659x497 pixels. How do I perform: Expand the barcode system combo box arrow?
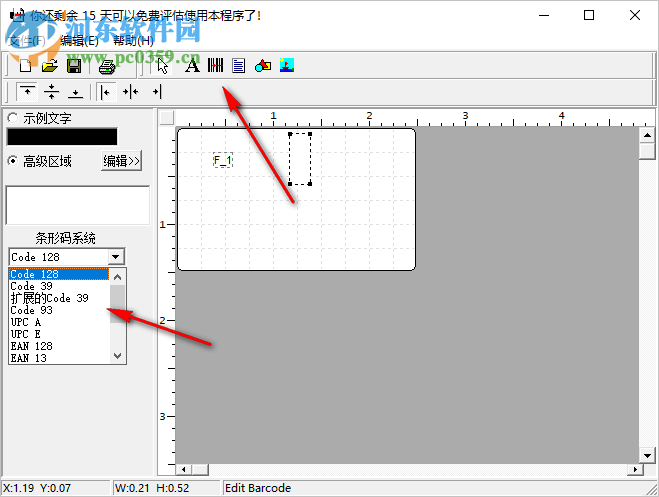coord(116,257)
